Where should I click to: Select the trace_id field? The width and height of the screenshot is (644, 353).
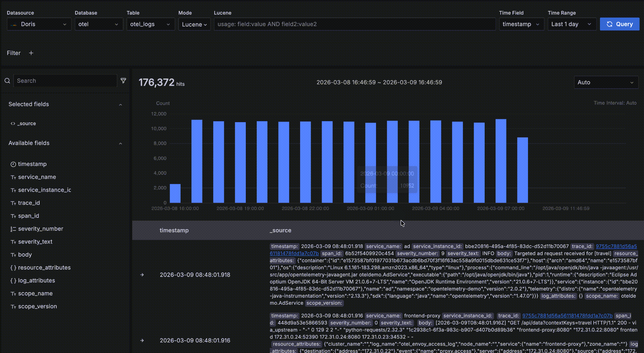click(29, 203)
